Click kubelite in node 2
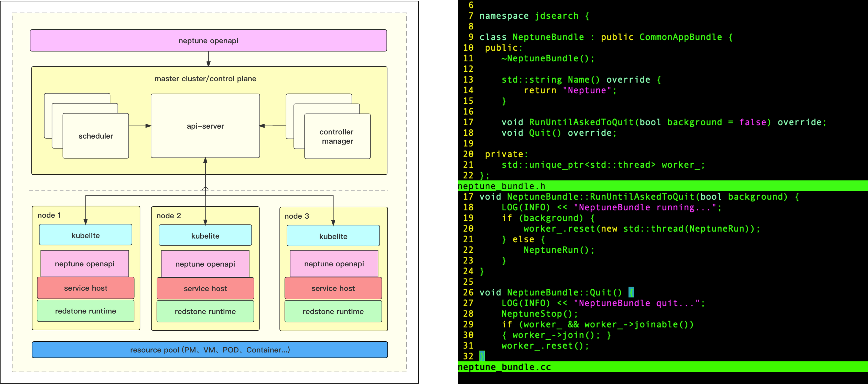Image resolution: width=868 pixels, height=384 pixels. [x=205, y=236]
